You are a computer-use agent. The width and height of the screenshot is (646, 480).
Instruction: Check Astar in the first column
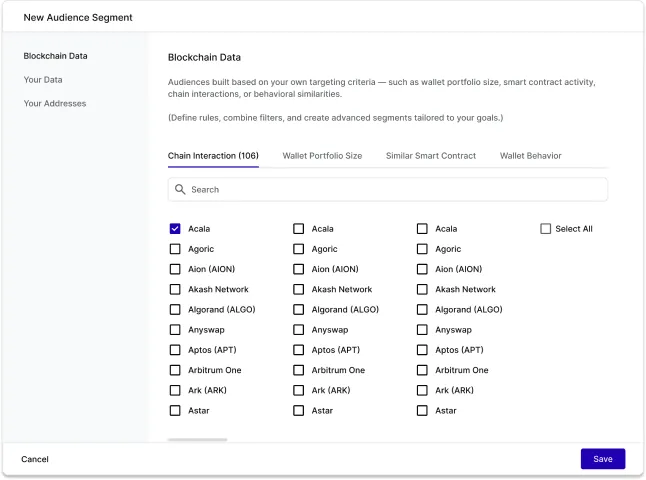point(175,410)
